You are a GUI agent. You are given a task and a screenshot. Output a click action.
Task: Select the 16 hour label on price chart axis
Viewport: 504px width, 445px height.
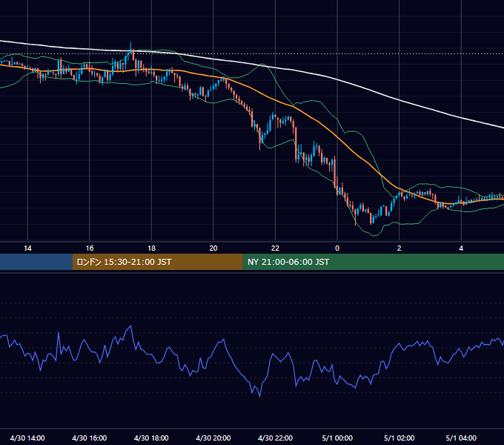point(90,248)
